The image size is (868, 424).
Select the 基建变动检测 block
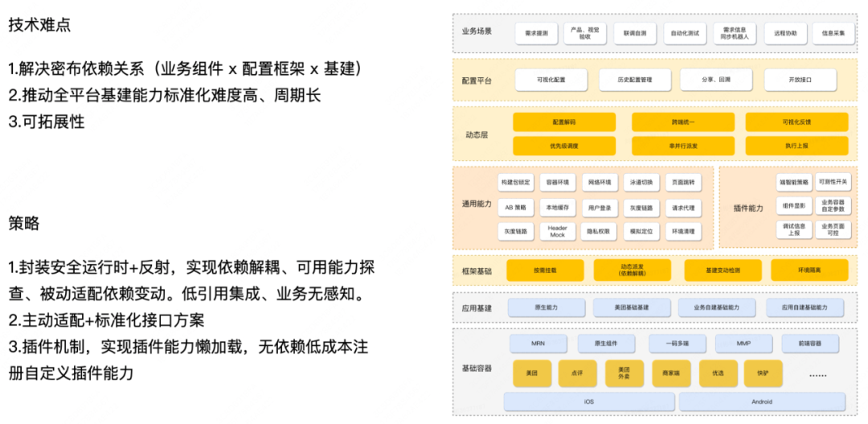point(723,270)
